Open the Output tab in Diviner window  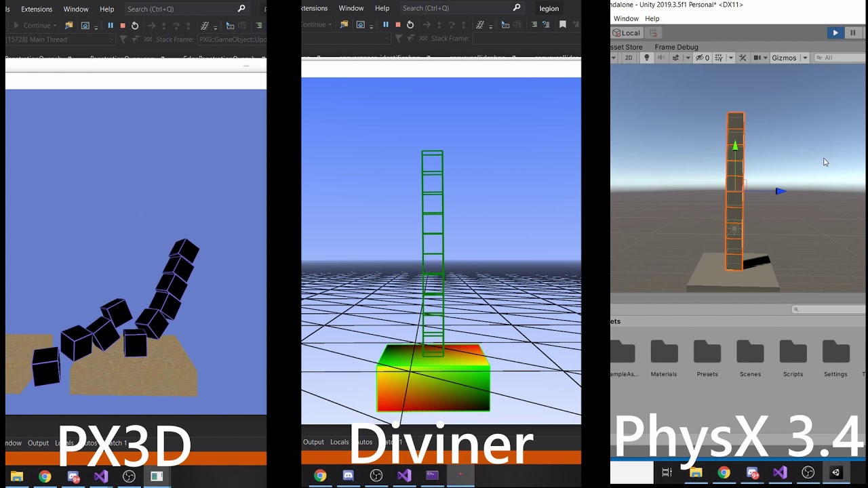[313, 442]
